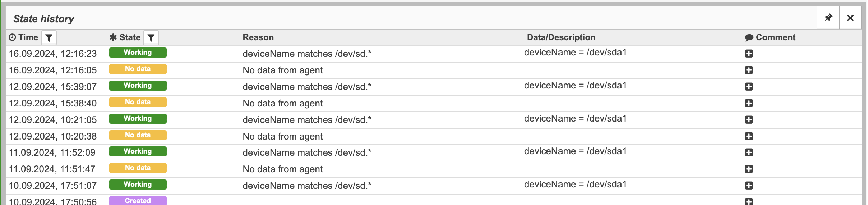Pin the State history panel
The height and width of the screenshot is (205, 868).
click(828, 18)
